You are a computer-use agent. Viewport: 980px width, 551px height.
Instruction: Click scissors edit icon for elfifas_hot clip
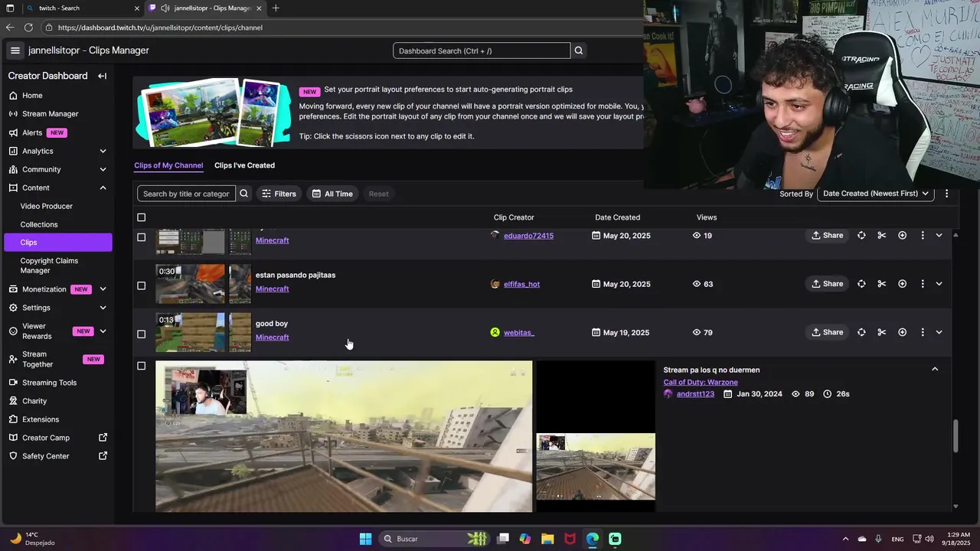[881, 284]
